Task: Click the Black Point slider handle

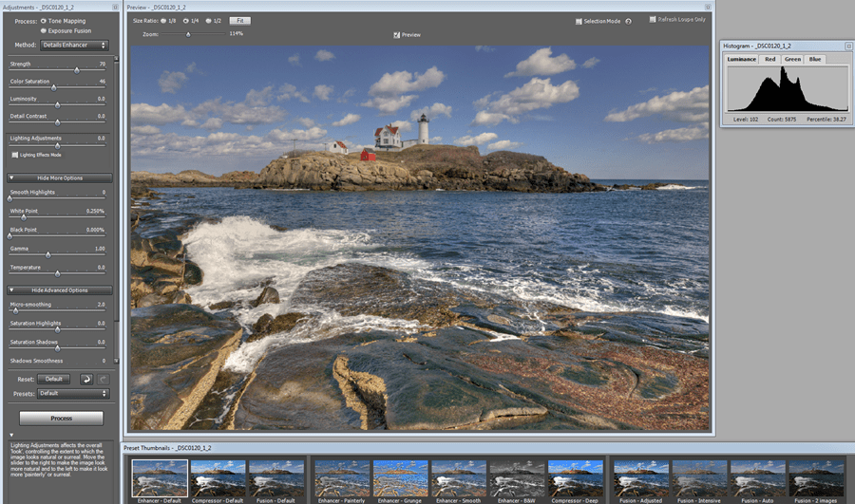Action: coord(9,236)
